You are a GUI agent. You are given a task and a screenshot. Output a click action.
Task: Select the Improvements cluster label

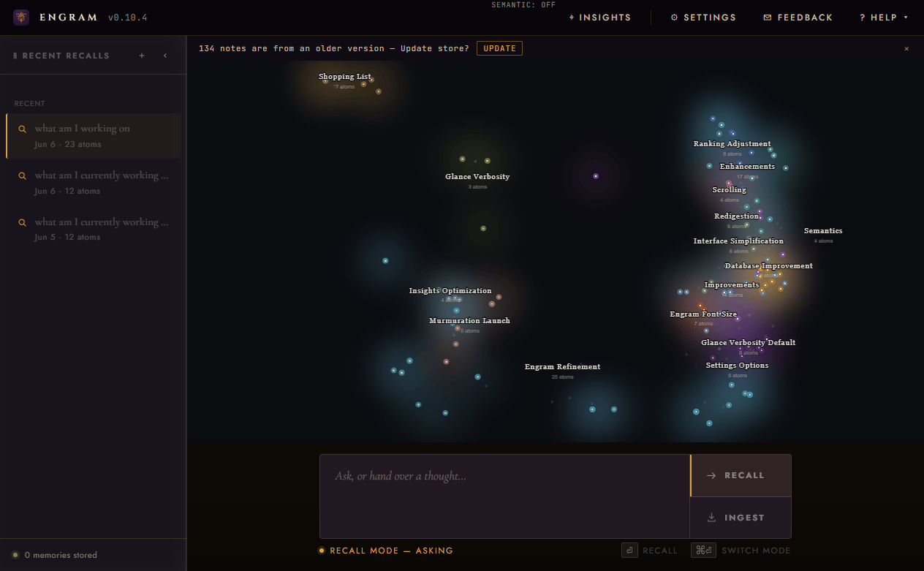click(732, 285)
